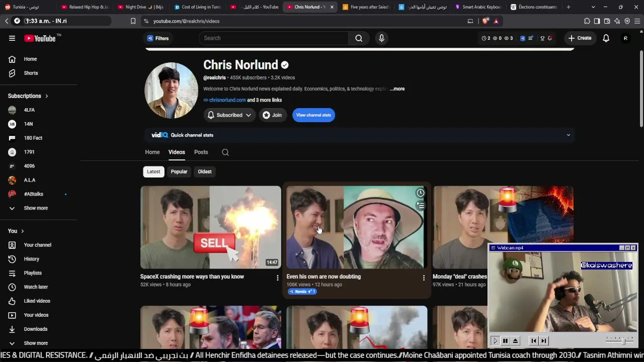Open Playlists in the sidebar
Screen dimensions: 644x362
coord(33,273)
